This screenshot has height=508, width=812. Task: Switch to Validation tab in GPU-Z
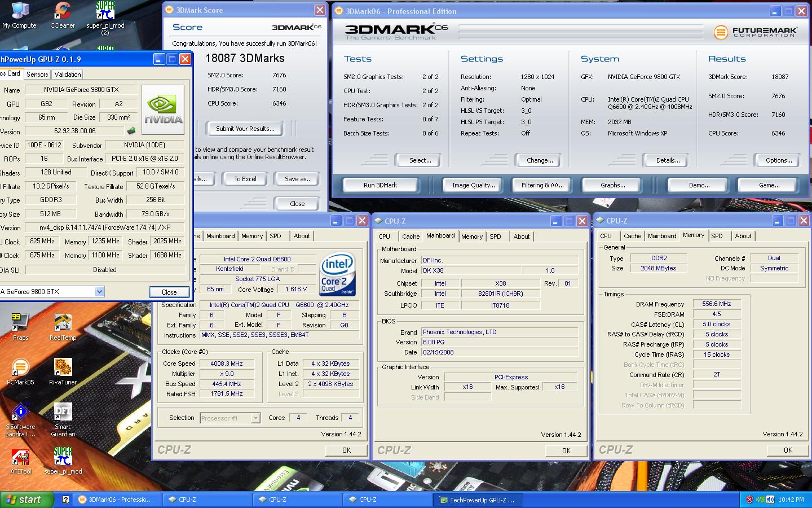click(68, 75)
